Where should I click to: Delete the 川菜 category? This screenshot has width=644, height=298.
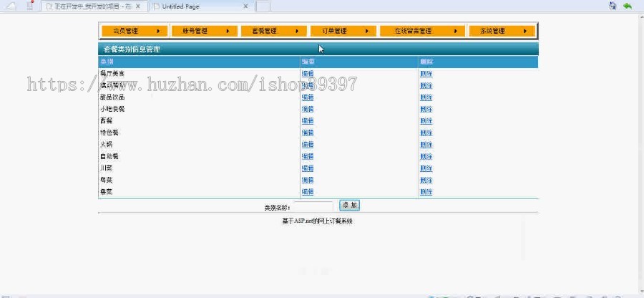[x=426, y=168]
